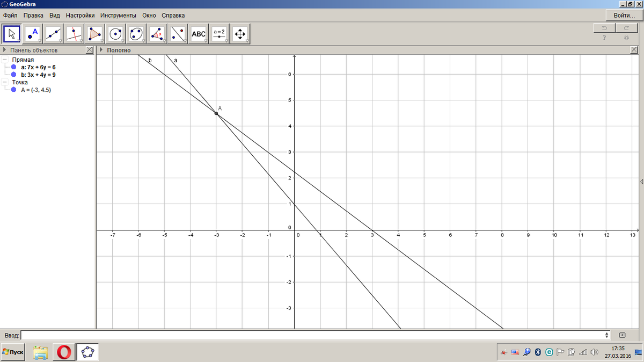Image resolution: width=644 pixels, height=362 pixels.
Task: Click the volume speaker tray icon
Action: [x=594, y=352]
